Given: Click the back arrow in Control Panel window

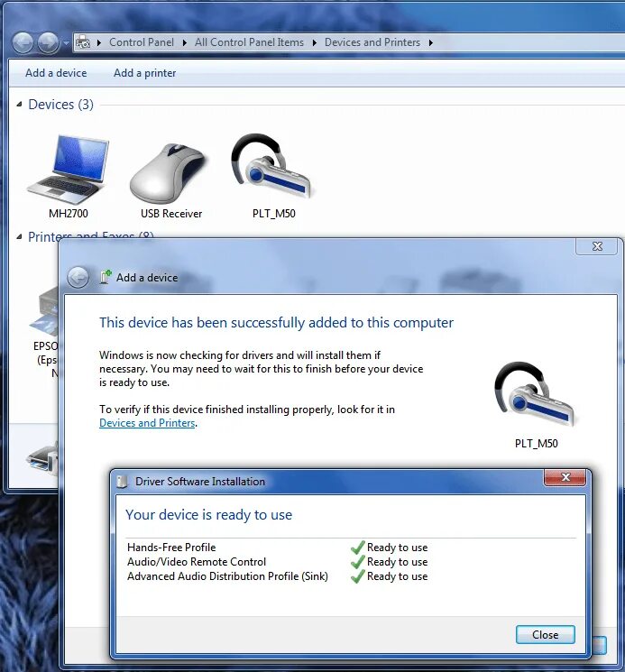Looking at the screenshot, I should pyautogui.click(x=23, y=42).
